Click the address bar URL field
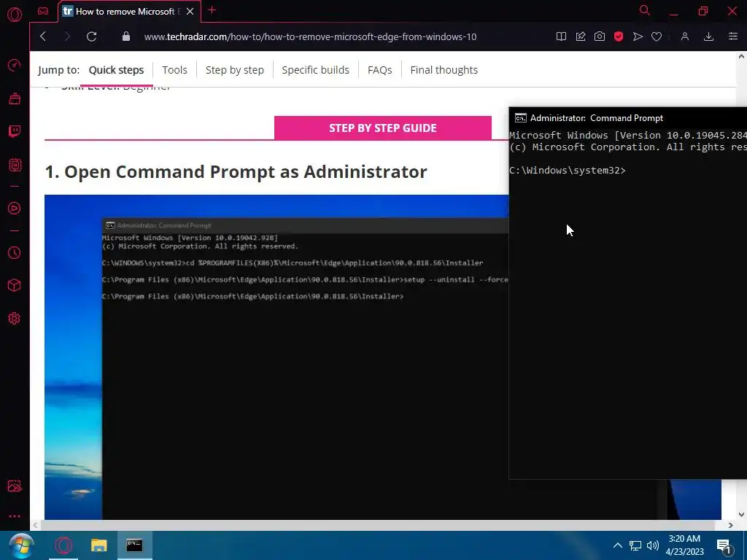This screenshot has height=560, width=747. (x=310, y=36)
